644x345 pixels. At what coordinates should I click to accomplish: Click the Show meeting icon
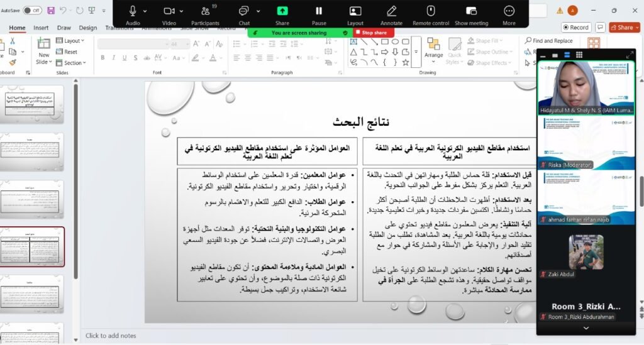[471, 11]
